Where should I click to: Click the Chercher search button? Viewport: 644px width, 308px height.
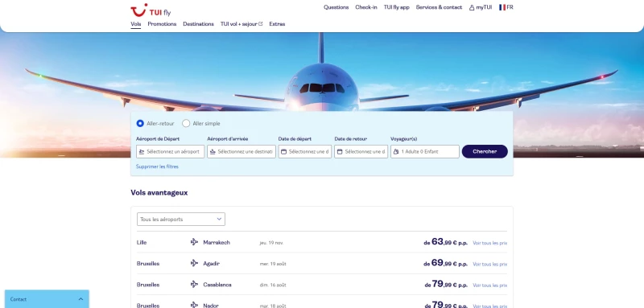pos(485,151)
